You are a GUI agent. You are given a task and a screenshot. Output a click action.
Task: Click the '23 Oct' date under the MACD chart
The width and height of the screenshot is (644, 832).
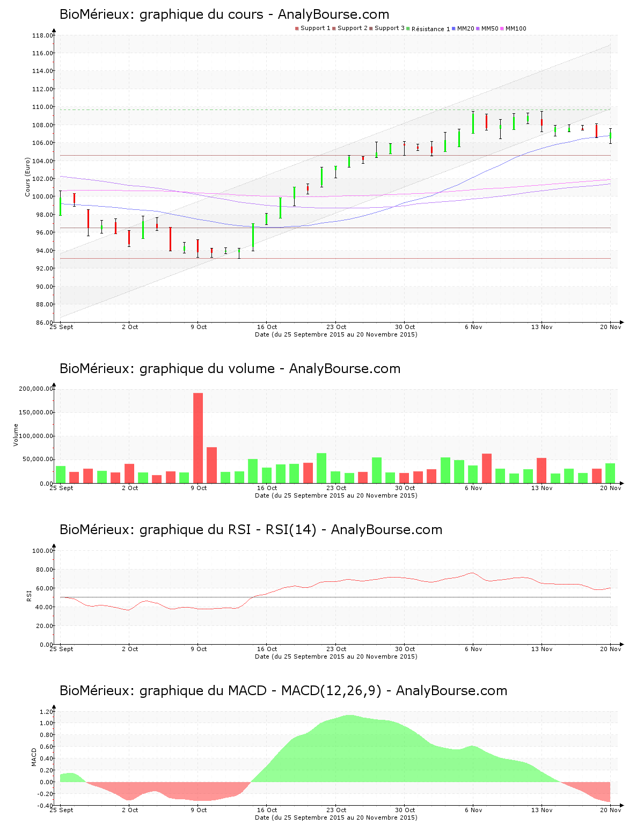point(336,810)
